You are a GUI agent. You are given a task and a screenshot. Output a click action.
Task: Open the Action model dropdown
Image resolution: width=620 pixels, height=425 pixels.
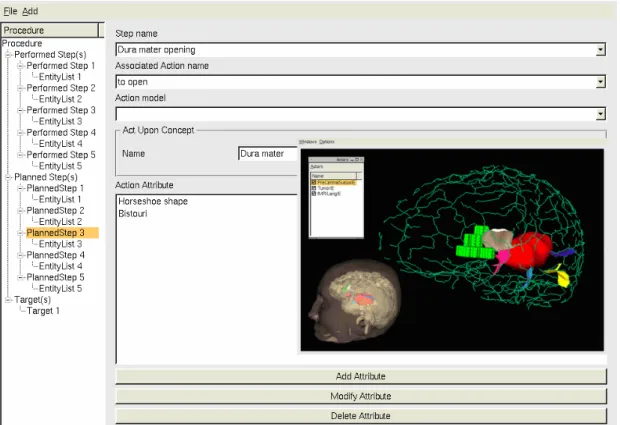(601, 114)
